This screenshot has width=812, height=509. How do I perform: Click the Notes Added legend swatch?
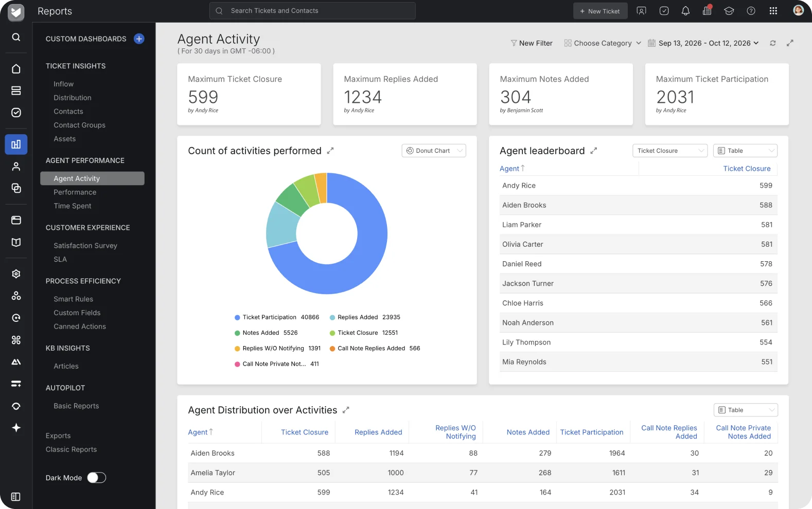pyautogui.click(x=237, y=333)
